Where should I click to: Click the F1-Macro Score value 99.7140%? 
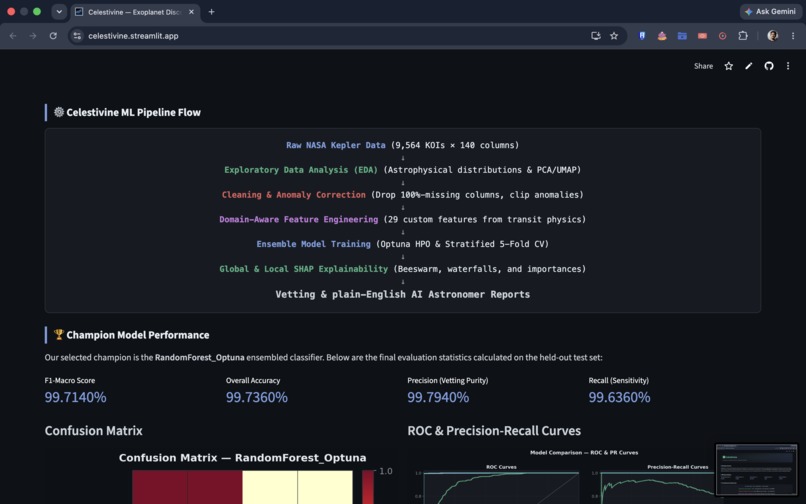(76, 397)
